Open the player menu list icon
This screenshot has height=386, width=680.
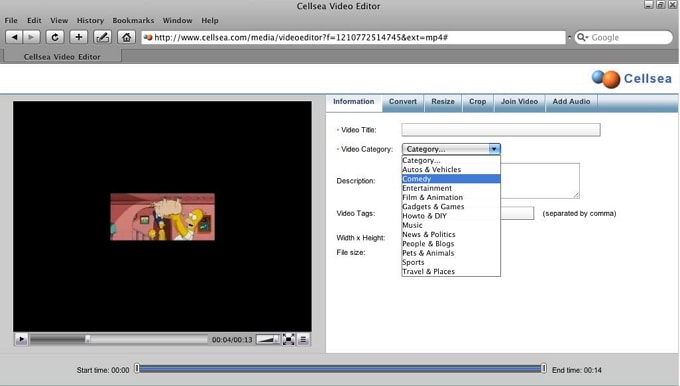pyautogui.click(x=303, y=339)
